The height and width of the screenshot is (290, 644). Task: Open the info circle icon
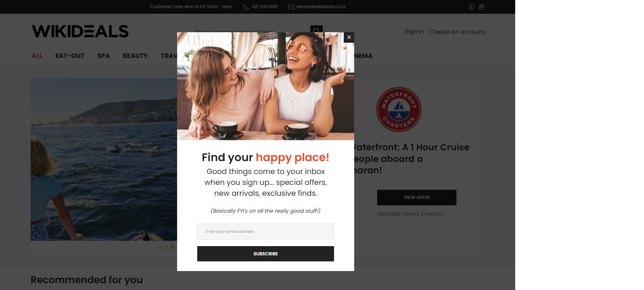pos(472,7)
